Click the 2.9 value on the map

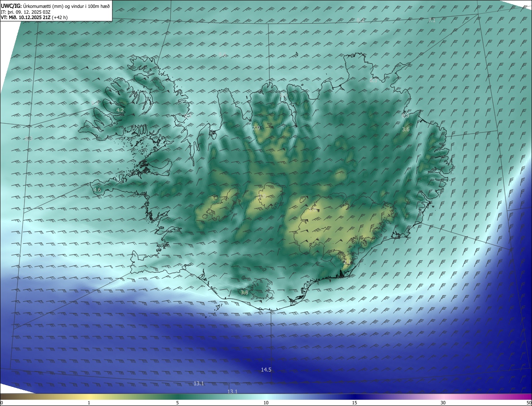click(x=256, y=128)
